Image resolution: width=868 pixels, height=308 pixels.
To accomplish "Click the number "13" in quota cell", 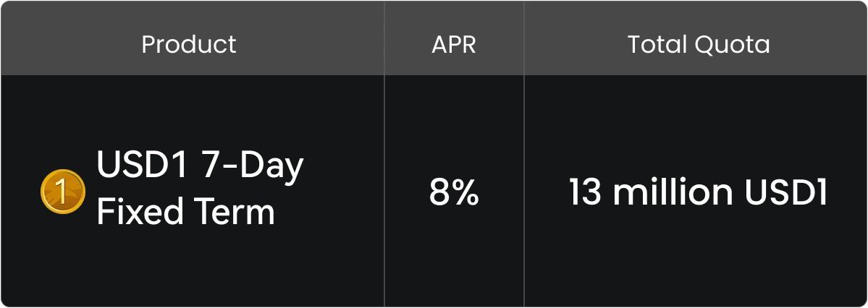I will pyautogui.click(x=586, y=193).
